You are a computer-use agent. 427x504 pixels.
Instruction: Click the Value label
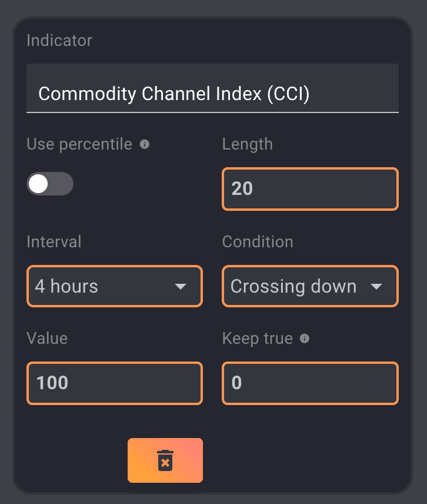(47, 339)
